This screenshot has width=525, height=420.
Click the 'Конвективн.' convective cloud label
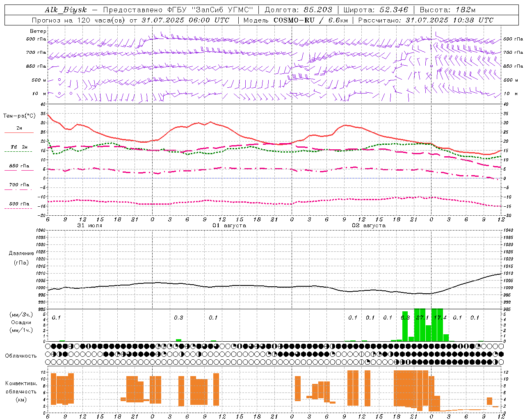(21, 383)
